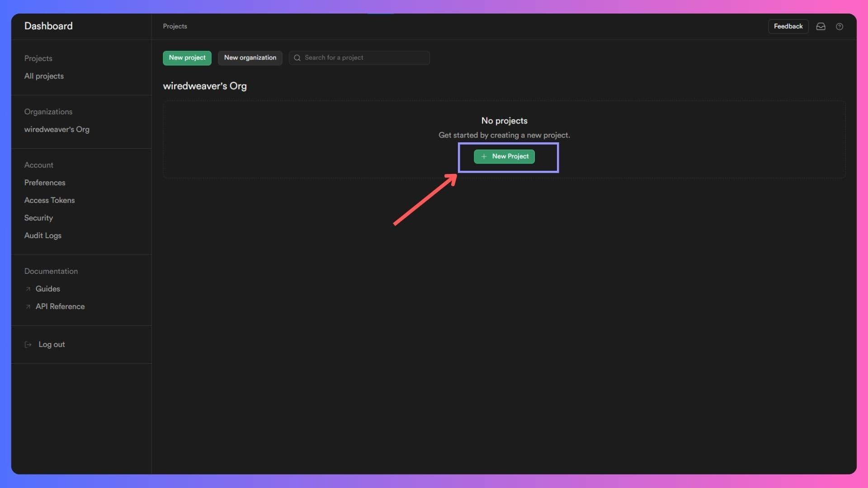The height and width of the screenshot is (488, 868).
Task: Open the Feedback button
Action: coord(788,26)
